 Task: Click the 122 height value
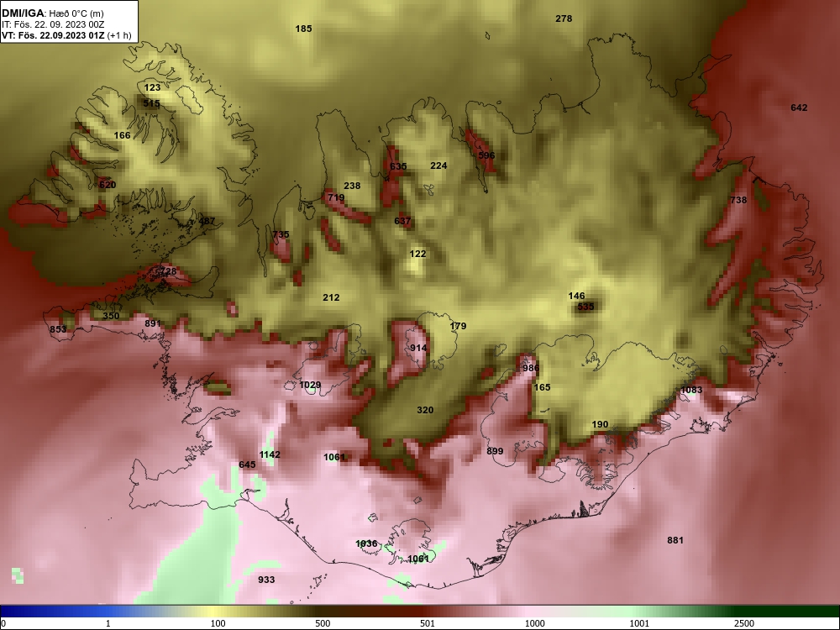click(417, 254)
